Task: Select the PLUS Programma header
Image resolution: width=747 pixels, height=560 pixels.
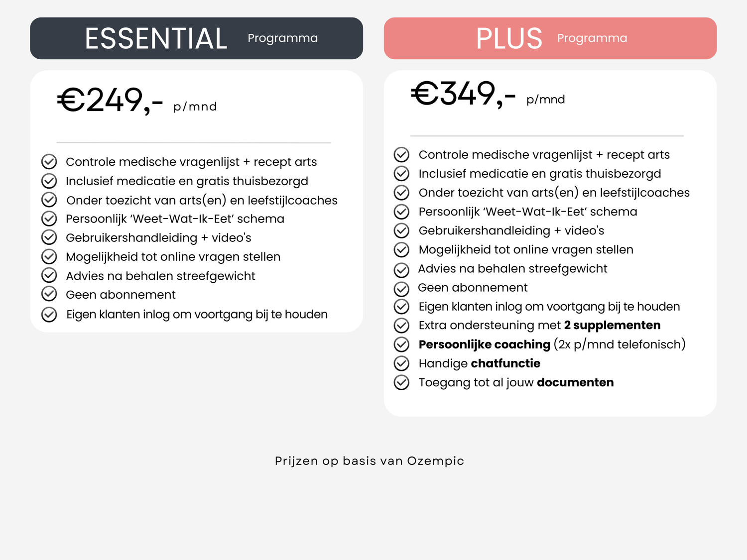Action: coord(550,38)
